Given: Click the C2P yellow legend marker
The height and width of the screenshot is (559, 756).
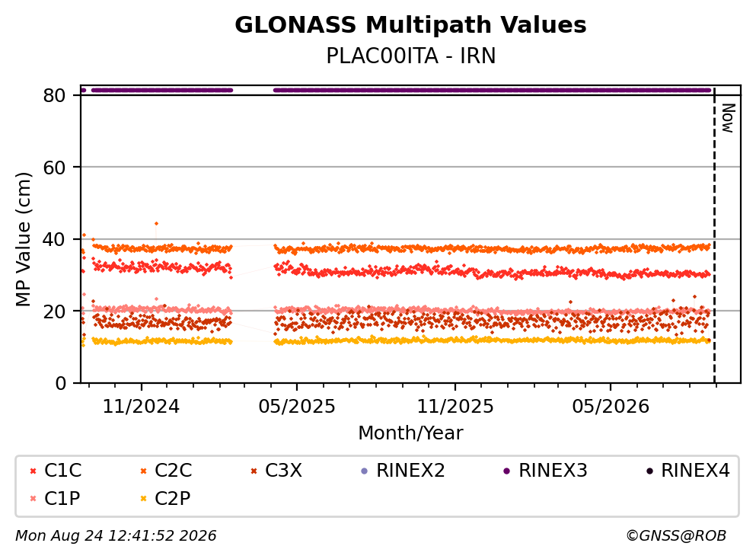Looking at the screenshot, I should click(143, 499).
